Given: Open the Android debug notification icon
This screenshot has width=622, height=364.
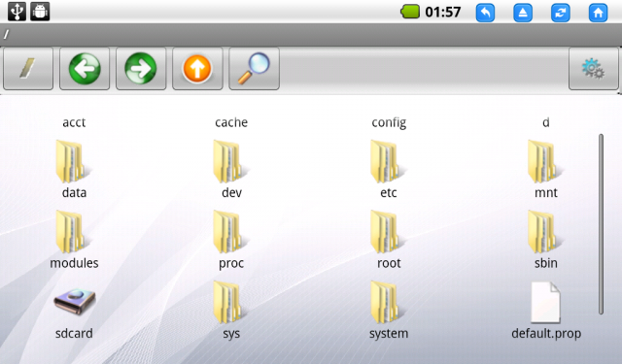Looking at the screenshot, I should (40, 11).
